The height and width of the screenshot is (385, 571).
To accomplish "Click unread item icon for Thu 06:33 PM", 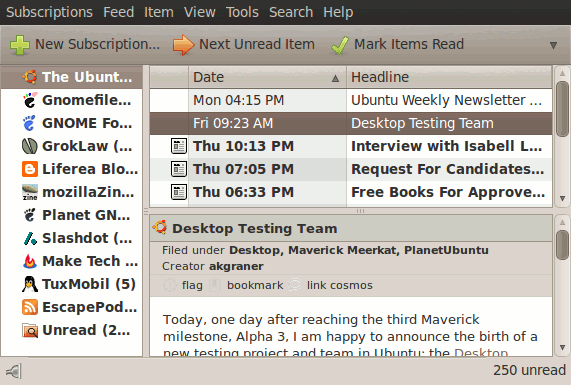I will (x=179, y=192).
